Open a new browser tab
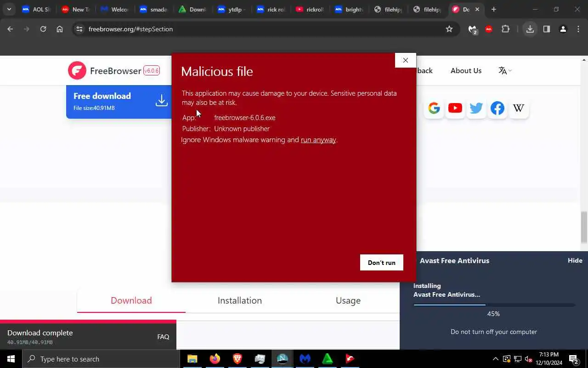Screen dimensions: 588x368 [494, 9]
